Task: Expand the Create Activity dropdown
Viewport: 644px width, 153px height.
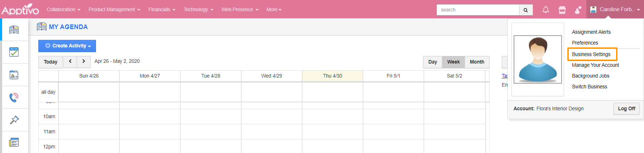Action: coord(67,46)
